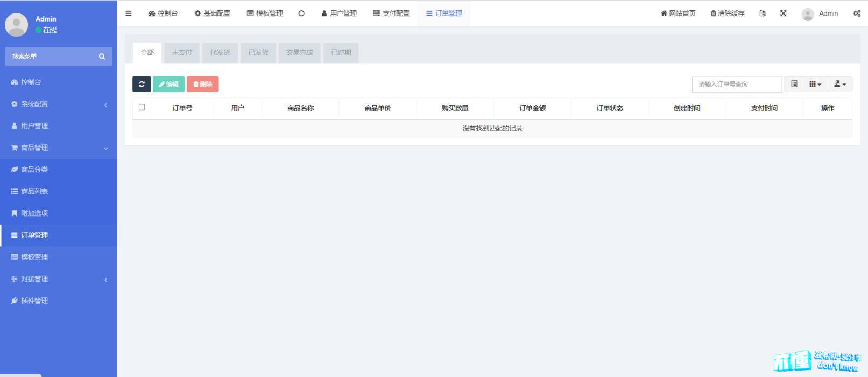Click the fullscreen expand icon
The image size is (868, 377).
[784, 13]
